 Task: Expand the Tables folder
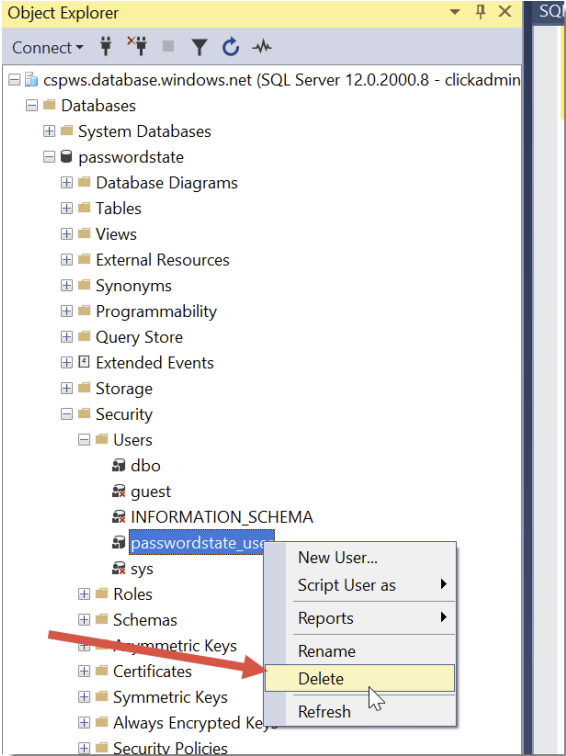[x=67, y=208]
